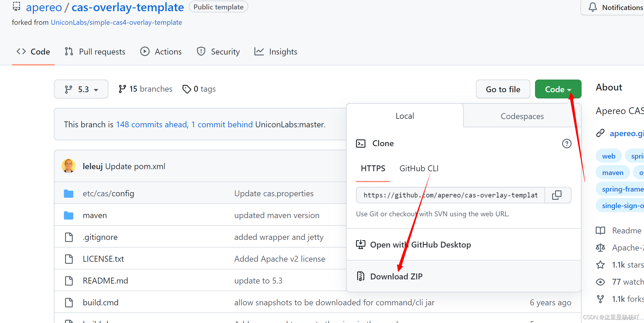Open the 'updated maven version' commit message
644x323 pixels.
pyautogui.click(x=277, y=215)
